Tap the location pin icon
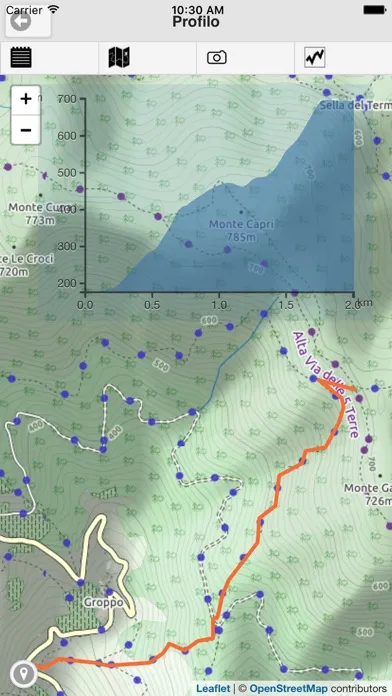The width and height of the screenshot is (392, 696). click(x=23, y=674)
